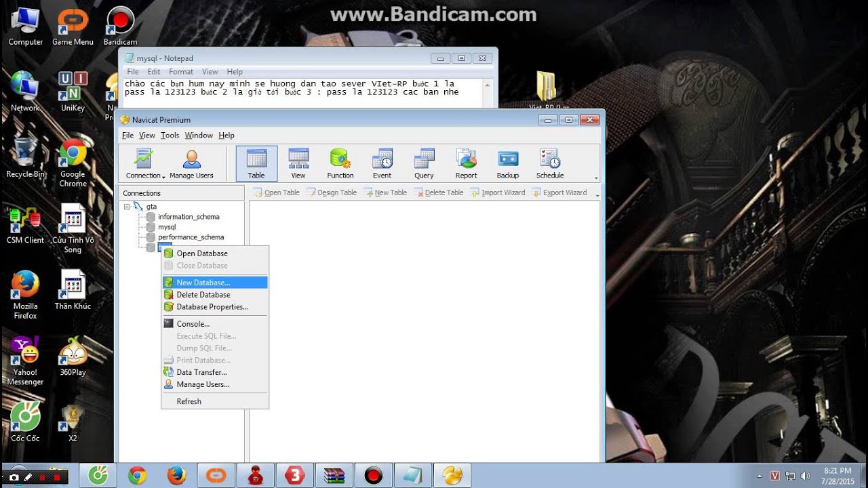Click Open Table in the object toolbar
Screen dimensions: 868x488
[276, 192]
